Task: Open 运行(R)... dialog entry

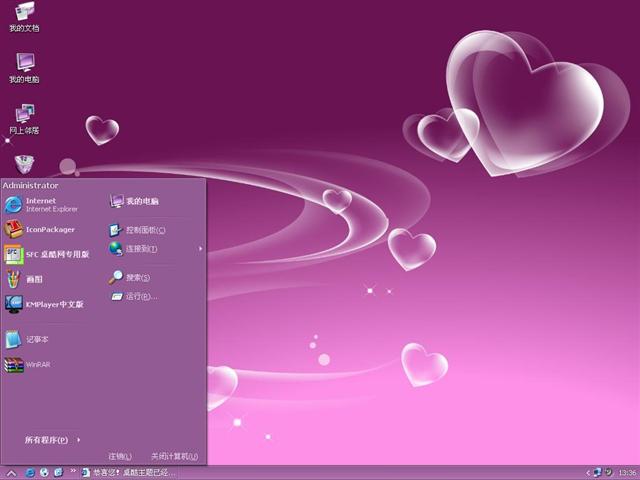Action: point(138,296)
